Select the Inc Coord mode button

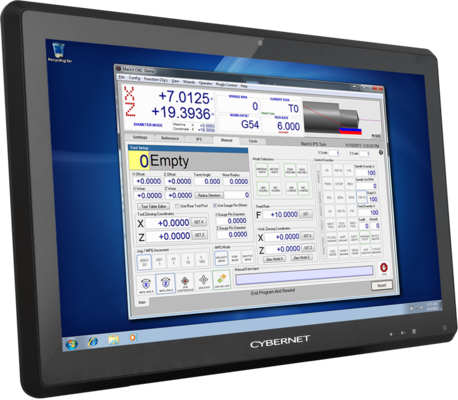click(x=275, y=189)
